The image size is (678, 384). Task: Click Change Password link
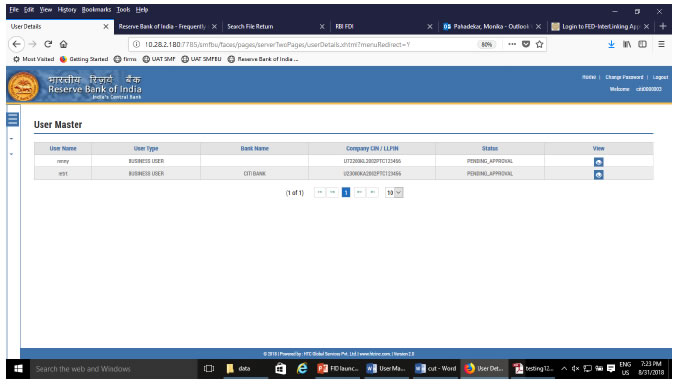pyautogui.click(x=624, y=77)
